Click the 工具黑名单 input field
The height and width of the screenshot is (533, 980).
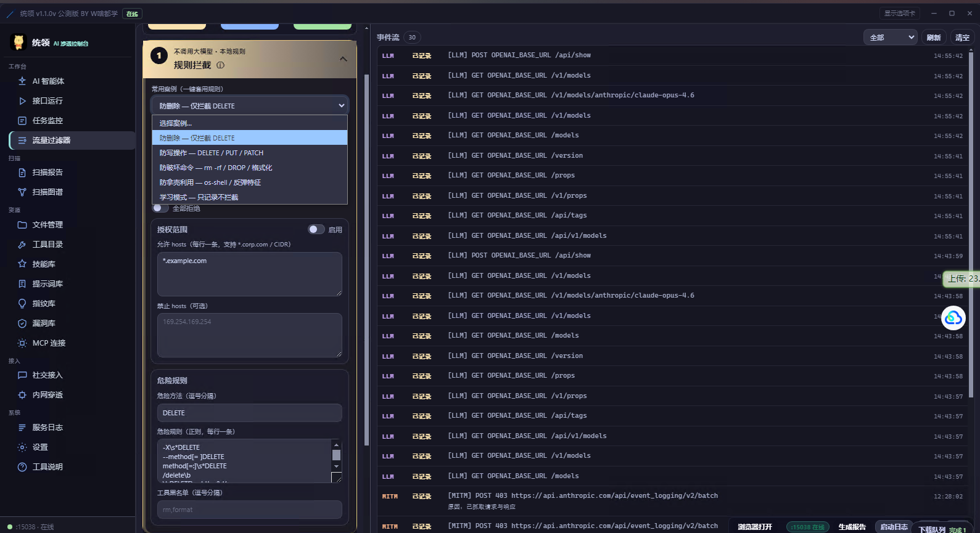tap(250, 510)
